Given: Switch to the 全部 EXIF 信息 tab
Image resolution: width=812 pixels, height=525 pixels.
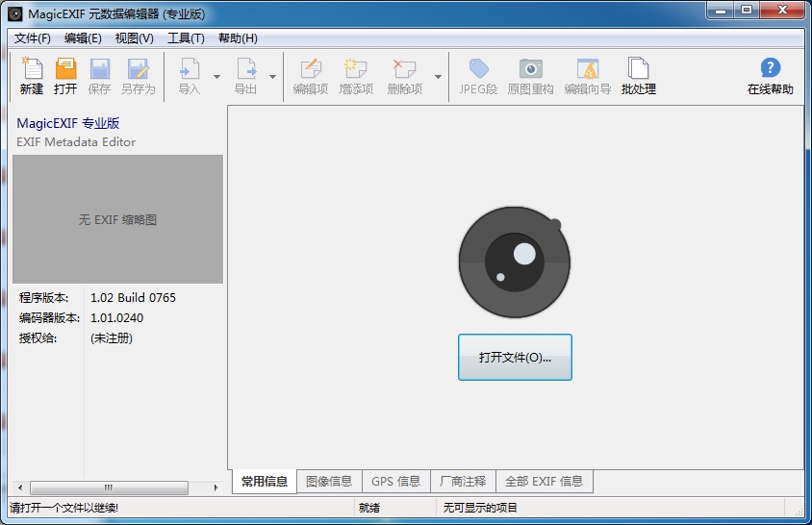Looking at the screenshot, I should 544,482.
